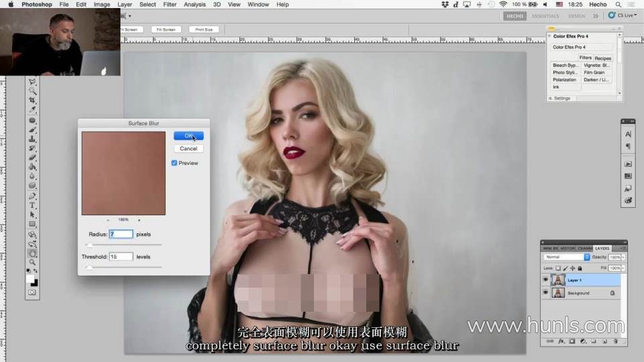The height and width of the screenshot is (362, 644).
Task: Click the Radius pixels input field
Action: (x=121, y=235)
